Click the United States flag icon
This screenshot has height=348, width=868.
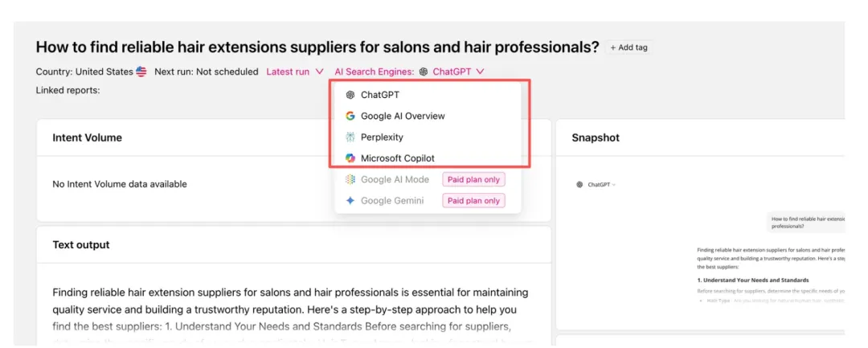pyautogui.click(x=141, y=72)
